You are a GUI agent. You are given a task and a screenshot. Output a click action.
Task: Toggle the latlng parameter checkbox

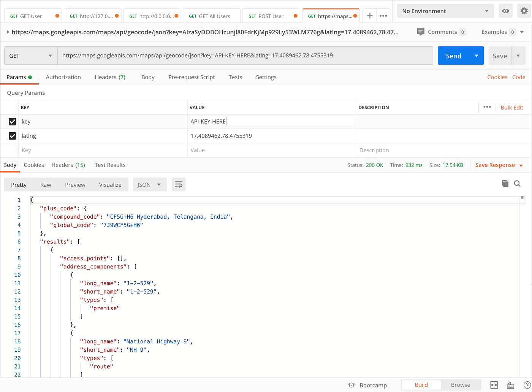[13, 136]
